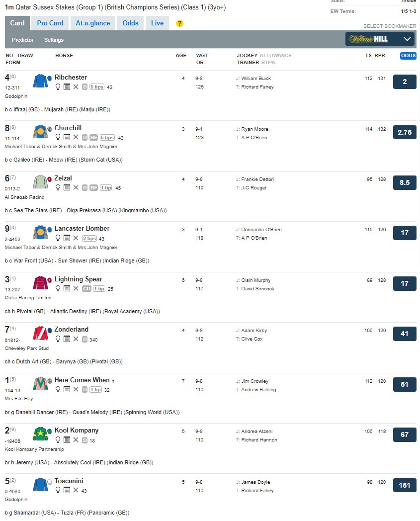Expand the Predictor option
Viewport: 420px width, 521px height.
(x=23, y=40)
